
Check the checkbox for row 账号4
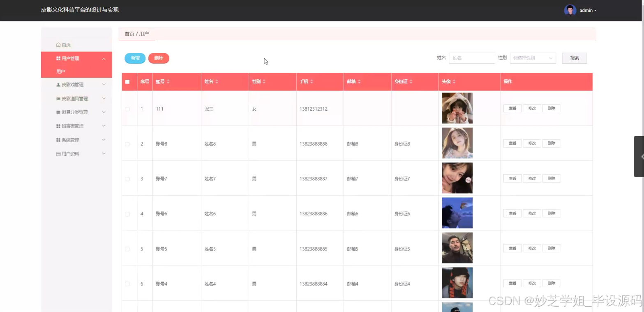click(127, 284)
